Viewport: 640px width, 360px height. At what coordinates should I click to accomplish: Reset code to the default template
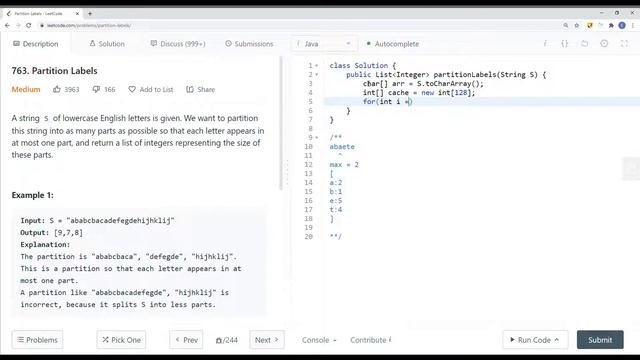pos(584,43)
